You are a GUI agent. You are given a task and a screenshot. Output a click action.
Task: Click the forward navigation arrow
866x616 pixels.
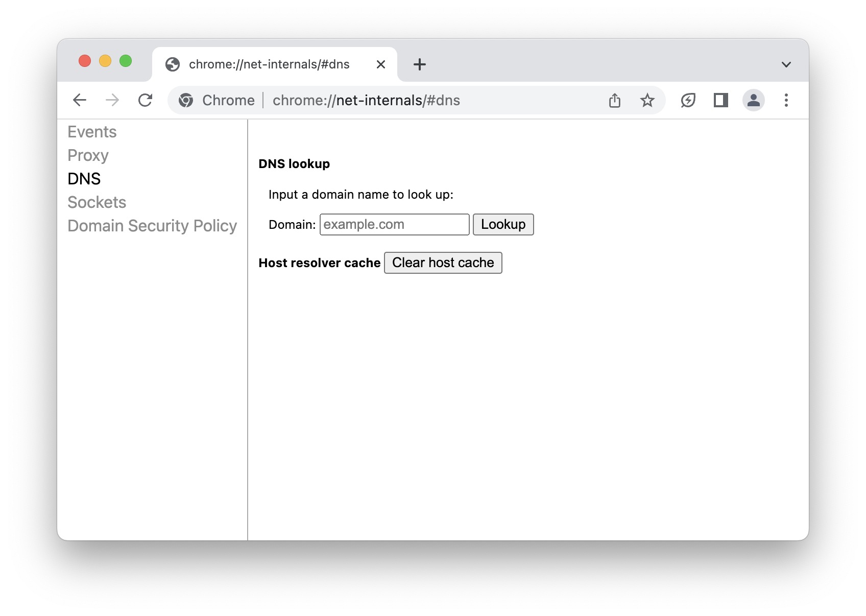[112, 100]
